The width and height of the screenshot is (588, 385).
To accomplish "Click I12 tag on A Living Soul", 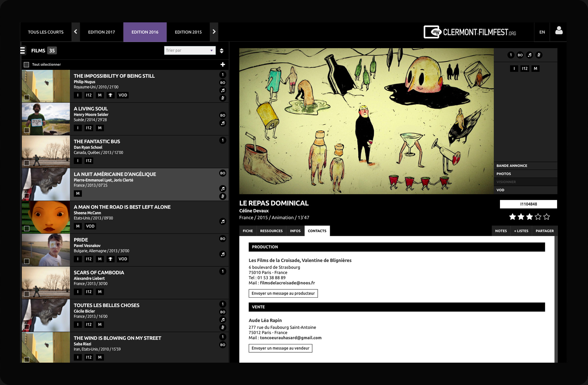I will click(89, 128).
